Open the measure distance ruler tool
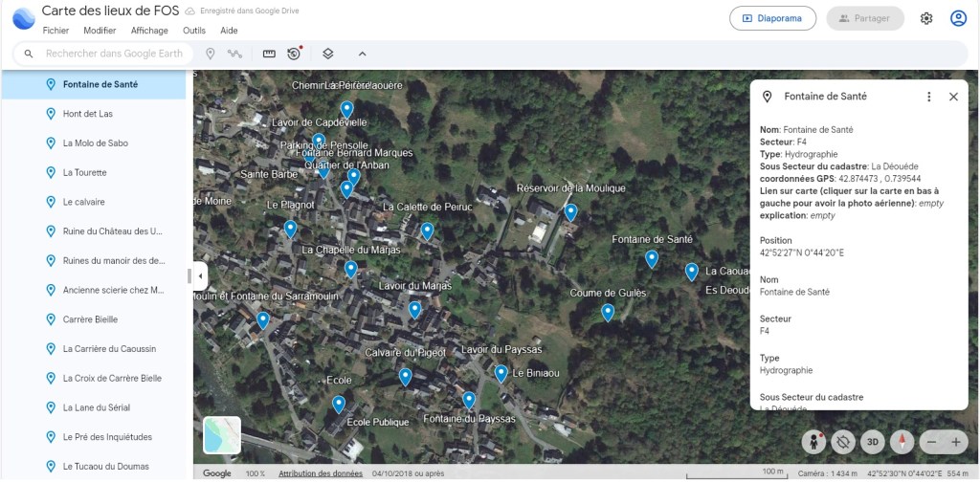 point(269,54)
